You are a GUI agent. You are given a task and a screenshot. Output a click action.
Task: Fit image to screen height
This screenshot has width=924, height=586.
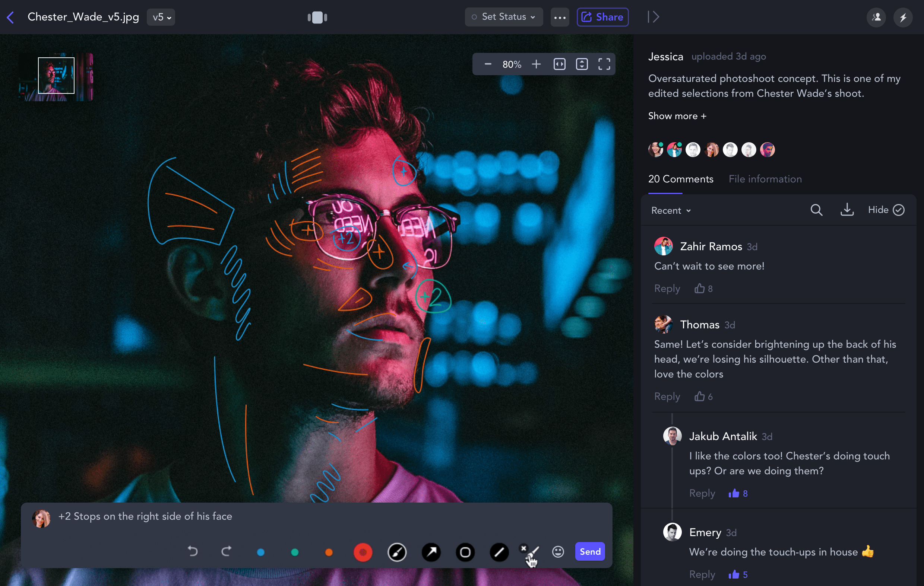(582, 64)
